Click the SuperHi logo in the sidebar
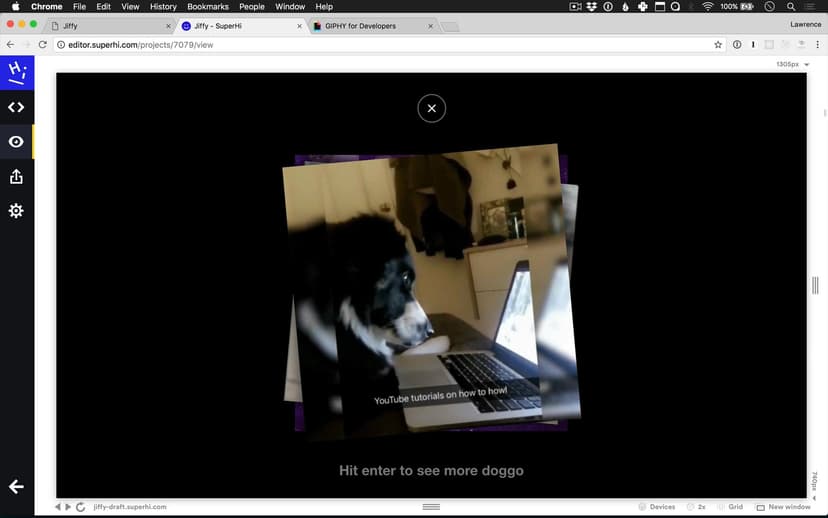 [x=16, y=72]
